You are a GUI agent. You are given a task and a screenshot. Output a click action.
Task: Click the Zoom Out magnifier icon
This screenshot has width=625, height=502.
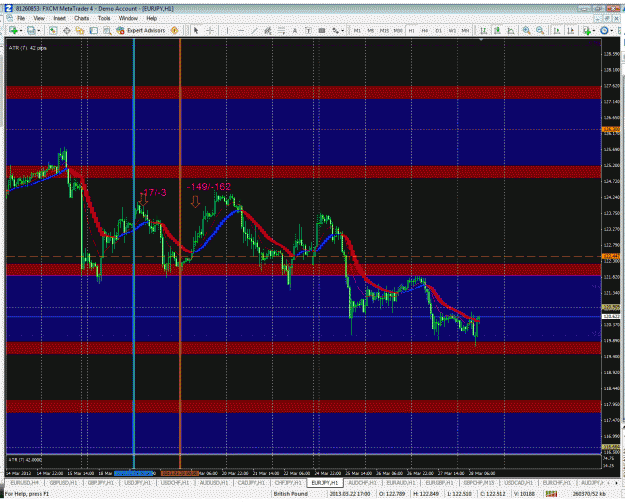[x=540, y=30]
